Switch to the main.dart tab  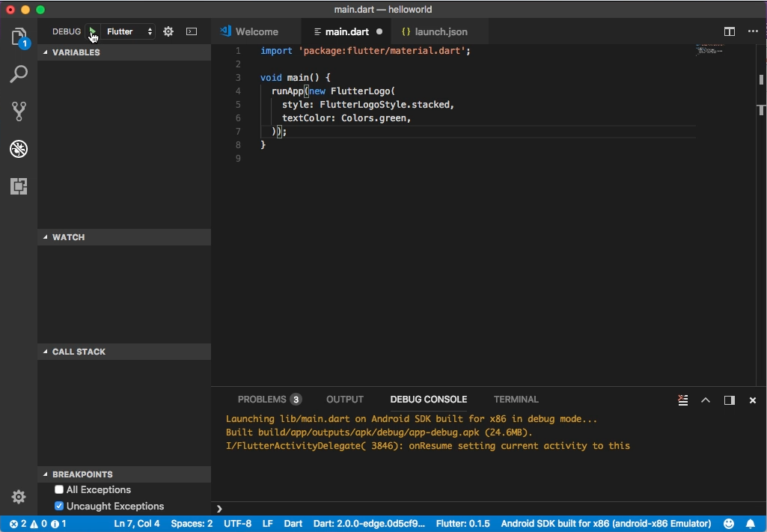[x=346, y=31]
